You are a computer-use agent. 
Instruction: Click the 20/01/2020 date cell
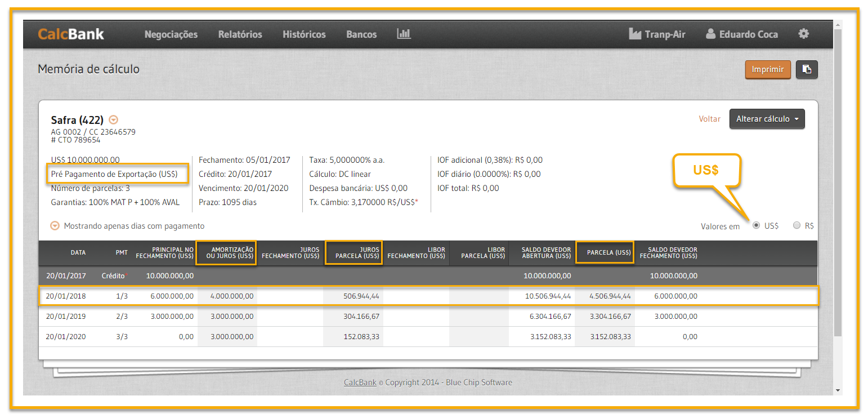click(66, 336)
